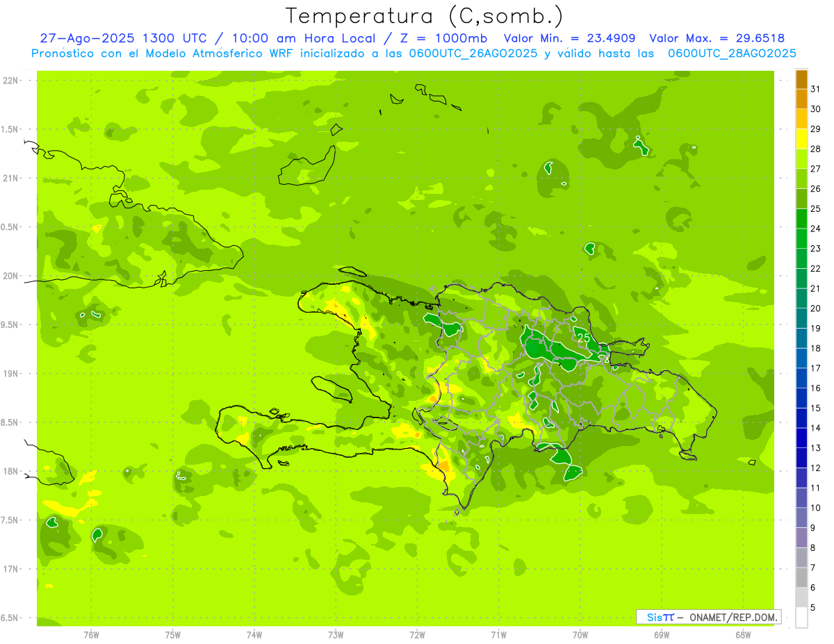
Task: Click the legend value "15"
Action: 816,408
